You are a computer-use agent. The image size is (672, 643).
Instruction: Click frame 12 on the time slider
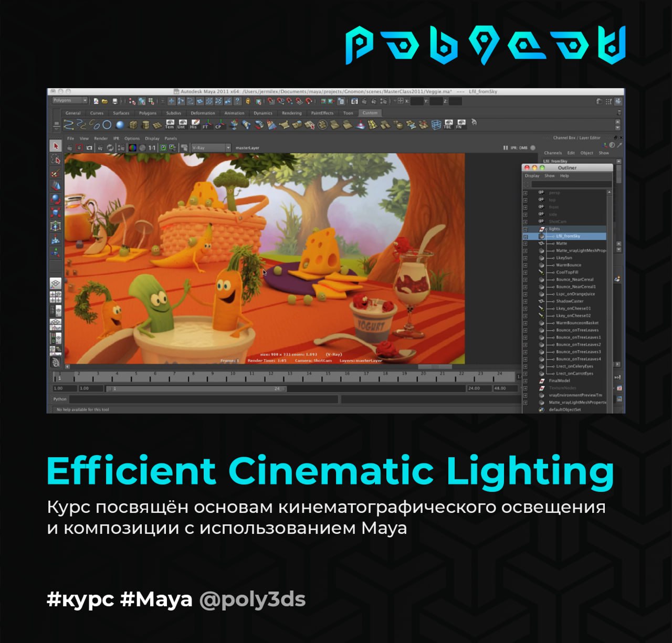(x=270, y=376)
